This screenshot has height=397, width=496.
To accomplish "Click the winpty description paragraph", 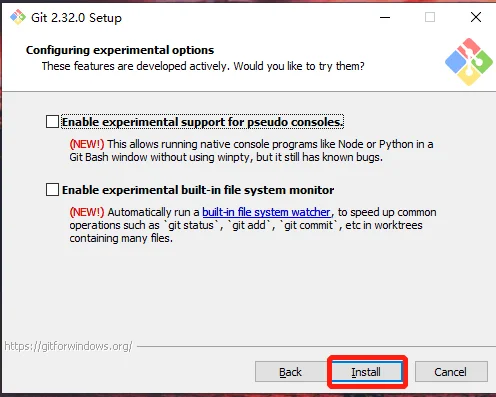I will click(x=251, y=151).
